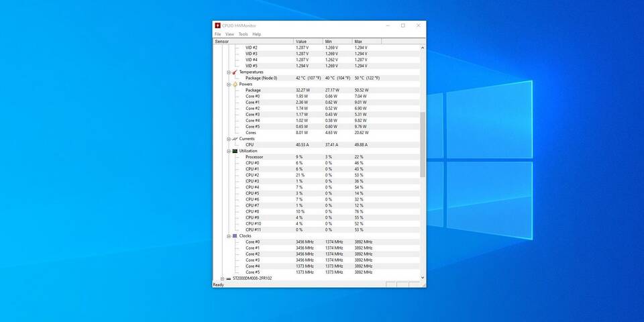The height and width of the screenshot is (322, 644).
Task: Open the Help menu
Action: 257,34
